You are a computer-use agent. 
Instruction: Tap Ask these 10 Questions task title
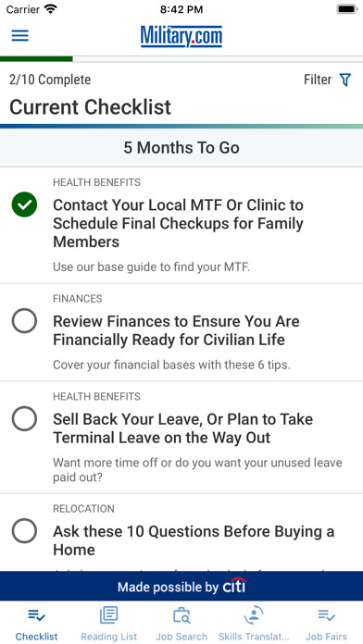point(194,540)
